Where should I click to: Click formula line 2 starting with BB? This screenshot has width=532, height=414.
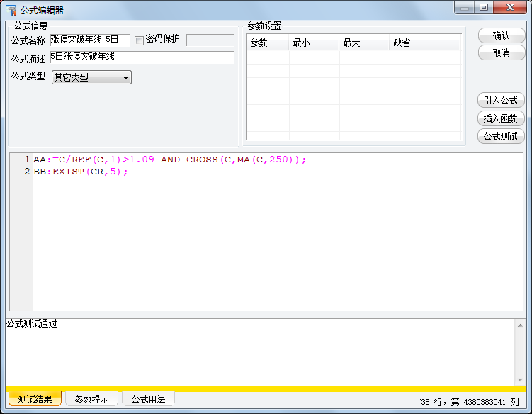pyautogui.click(x=81, y=172)
